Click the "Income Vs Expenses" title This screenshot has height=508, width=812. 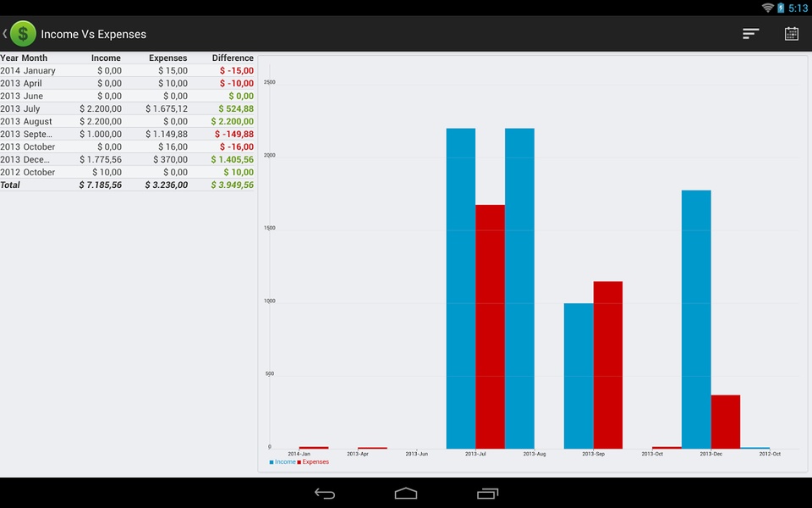click(94, 34)
